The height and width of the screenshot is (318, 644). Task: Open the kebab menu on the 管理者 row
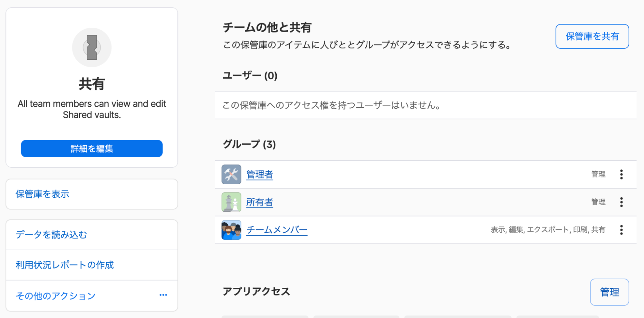pos(621,174)
